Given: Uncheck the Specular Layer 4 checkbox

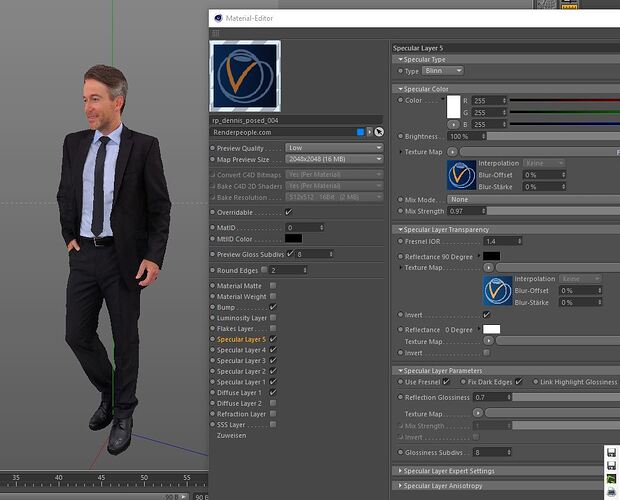Looking at the screenshot, I should [273, 349].
